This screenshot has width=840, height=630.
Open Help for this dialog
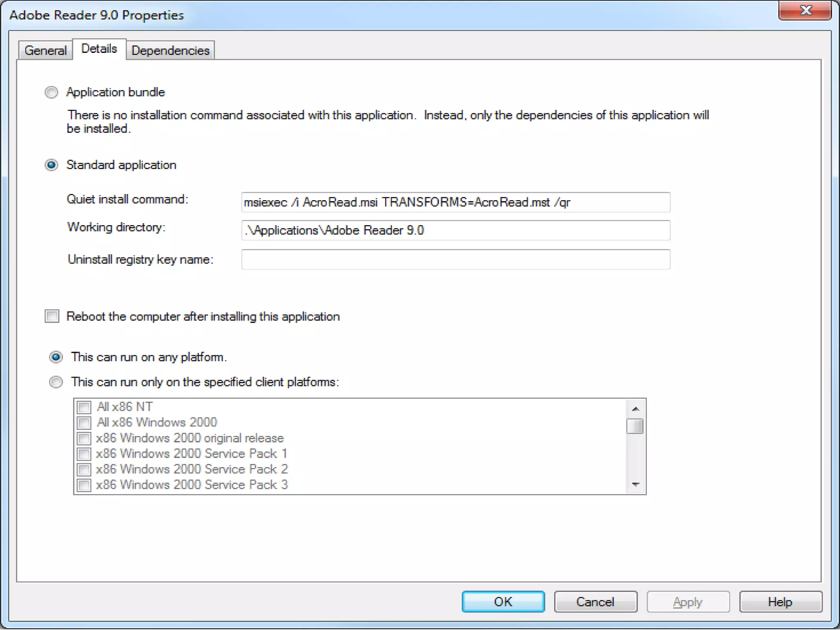781,602
